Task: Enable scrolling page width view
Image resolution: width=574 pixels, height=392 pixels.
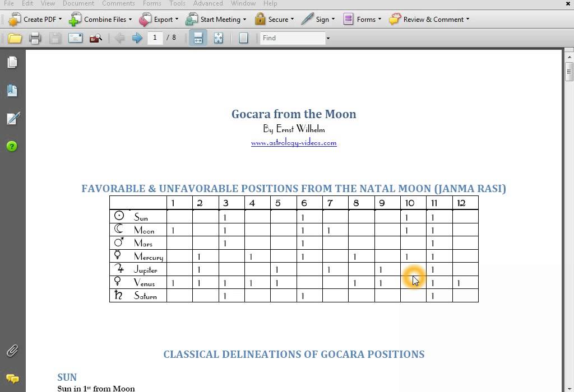Action: click(198, 38)
